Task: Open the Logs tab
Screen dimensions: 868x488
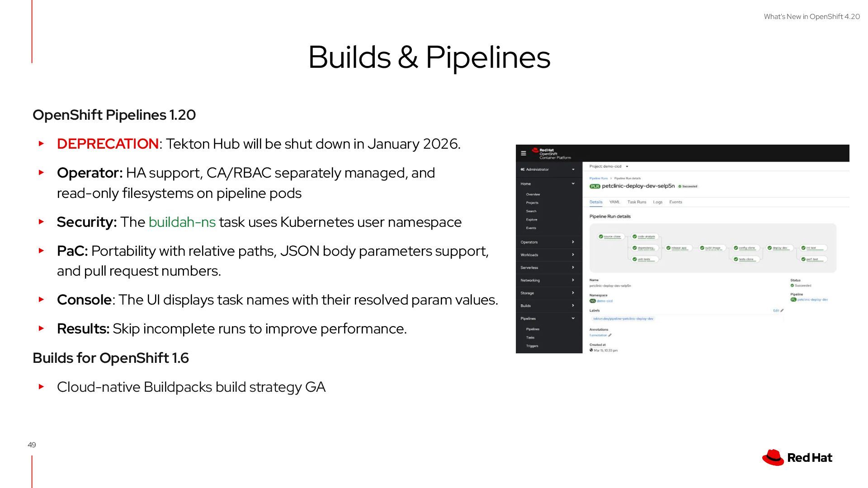Action: click(x=658, y=202)
